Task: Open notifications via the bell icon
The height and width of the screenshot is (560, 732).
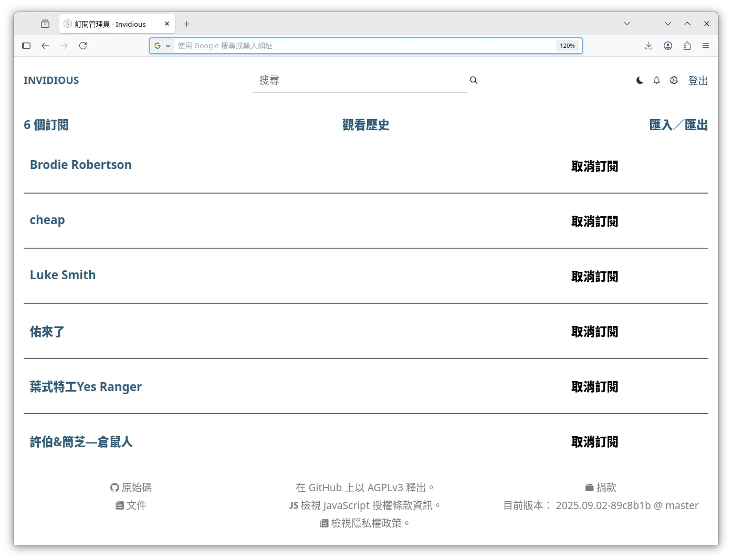Action: click(x=656, y=80)
